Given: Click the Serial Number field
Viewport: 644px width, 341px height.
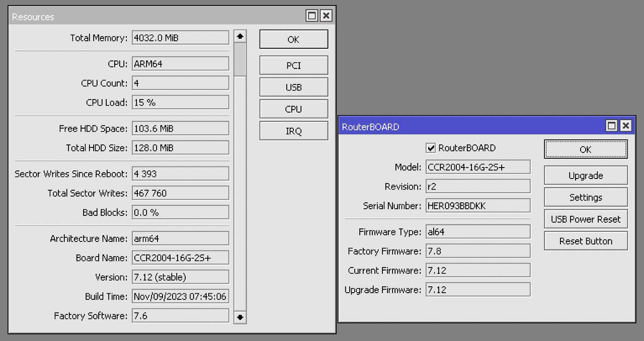Looking at the screenshot, I should point(478,206).
